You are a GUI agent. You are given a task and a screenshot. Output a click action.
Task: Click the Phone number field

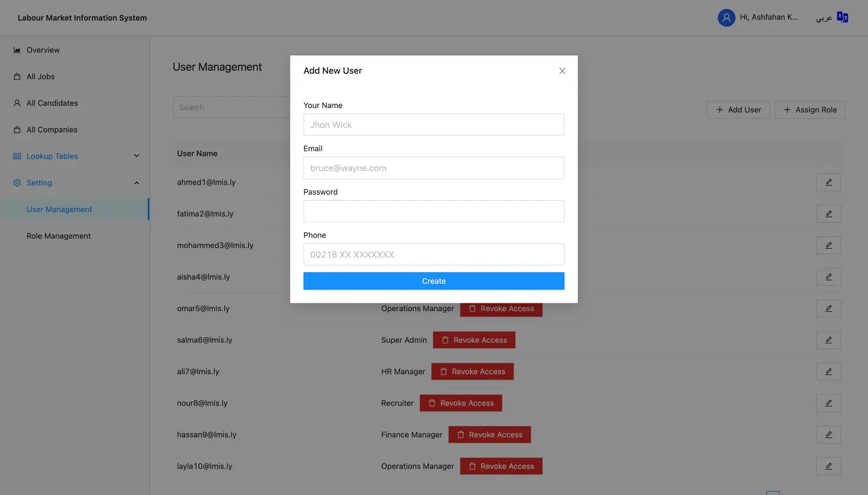point(433,255)
